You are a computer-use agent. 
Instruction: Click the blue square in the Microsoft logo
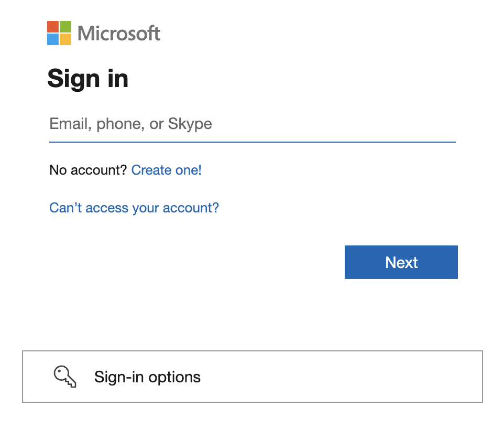tap(52, 39)
